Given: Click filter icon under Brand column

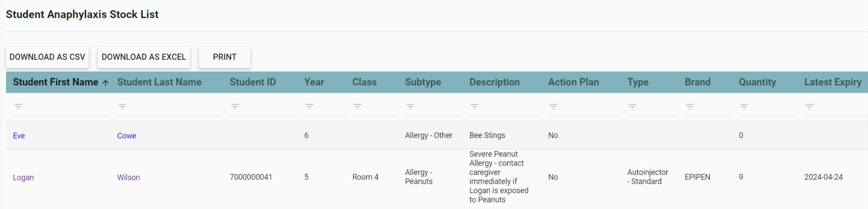Looking at the screenshot, I should pos(690,106).
